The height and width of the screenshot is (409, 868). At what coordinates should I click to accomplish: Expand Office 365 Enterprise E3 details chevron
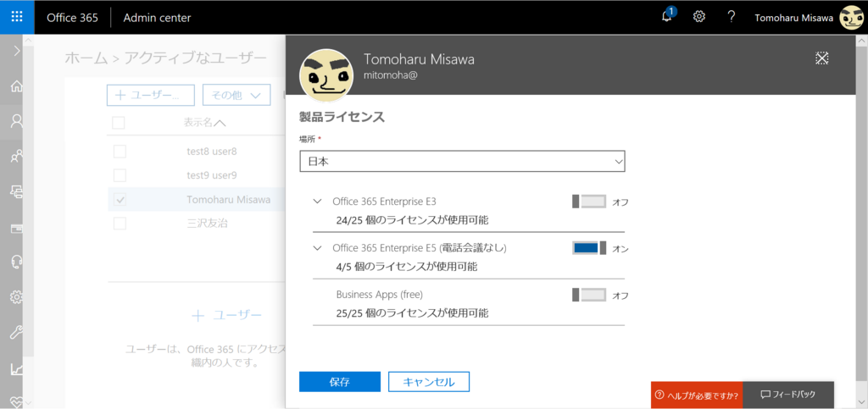point(317,202)
